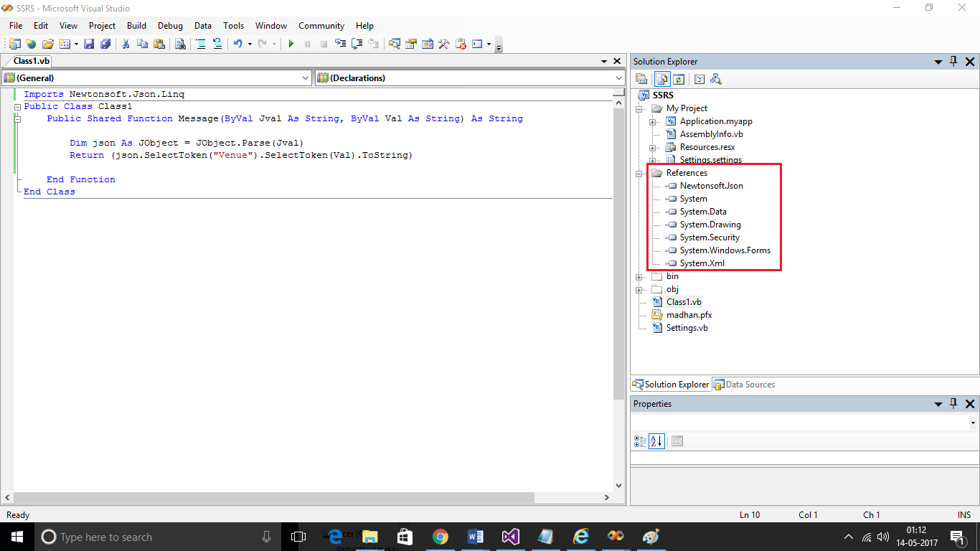Screen dimensions: 980x551
Task: Click the Undo arrow icon
Action: 238,44
